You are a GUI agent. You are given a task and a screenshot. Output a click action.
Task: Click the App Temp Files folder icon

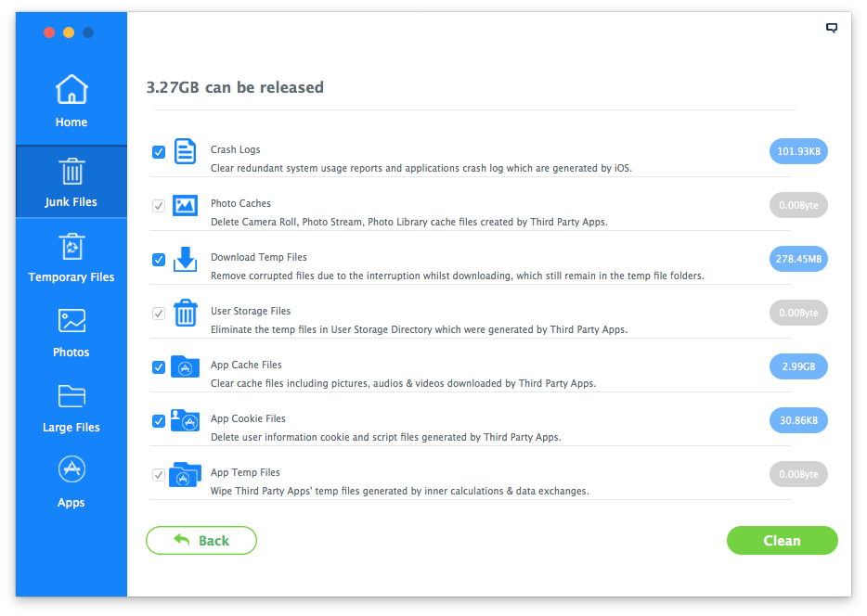tap(186, 474)
